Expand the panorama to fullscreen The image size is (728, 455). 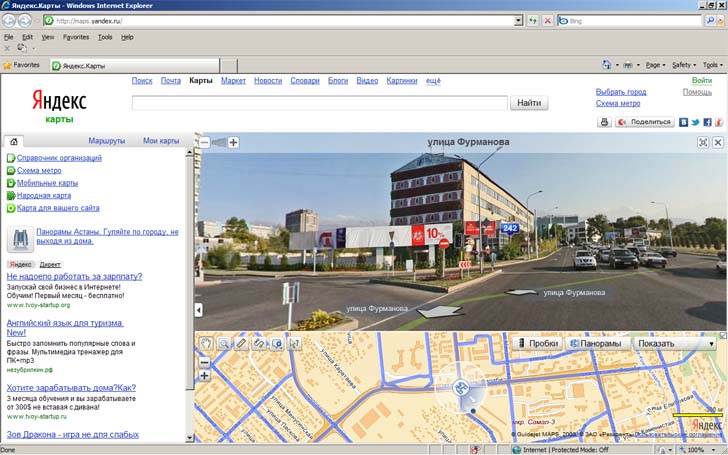703,143
